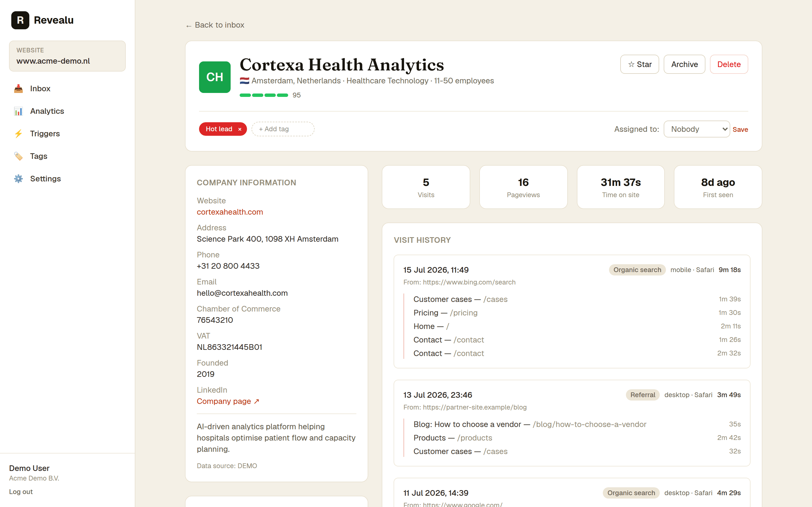Select the www.acme-demo.nl website switcher

click(67, 56)
